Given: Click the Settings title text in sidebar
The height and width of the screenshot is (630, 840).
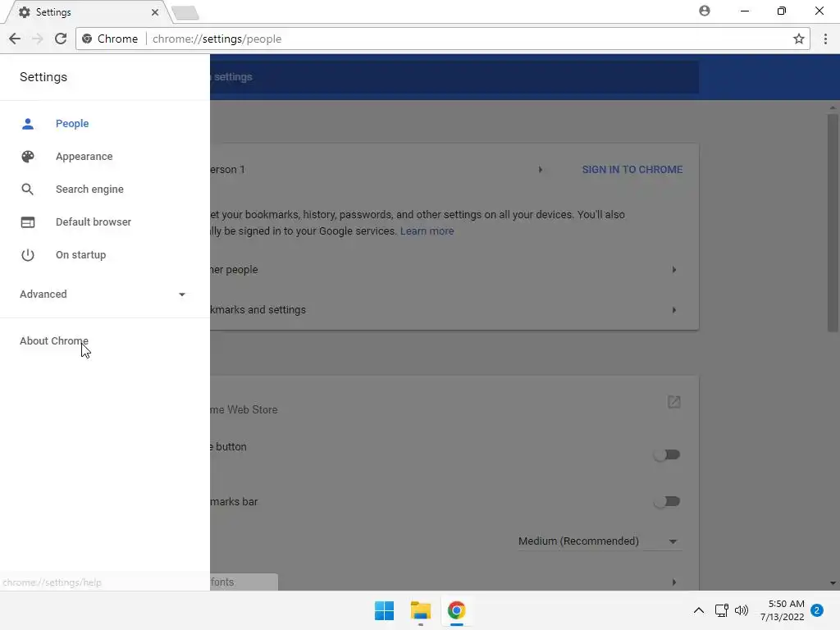Looking at the screenshot, I should (x=43, y=77).
